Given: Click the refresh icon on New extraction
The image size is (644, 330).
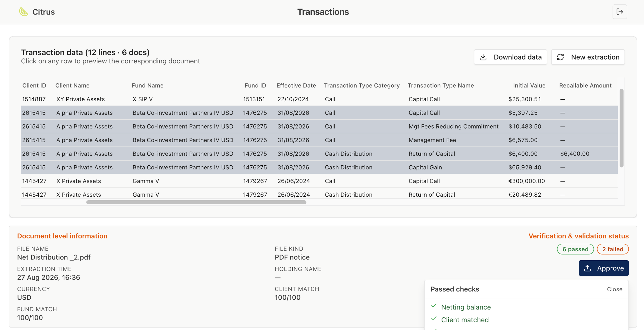Looking at the screenshot, I should [560, 57].
